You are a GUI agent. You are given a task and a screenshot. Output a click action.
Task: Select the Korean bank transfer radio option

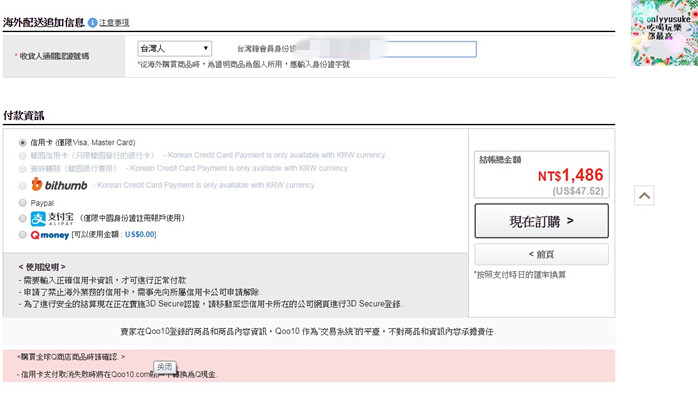[23, 169]
